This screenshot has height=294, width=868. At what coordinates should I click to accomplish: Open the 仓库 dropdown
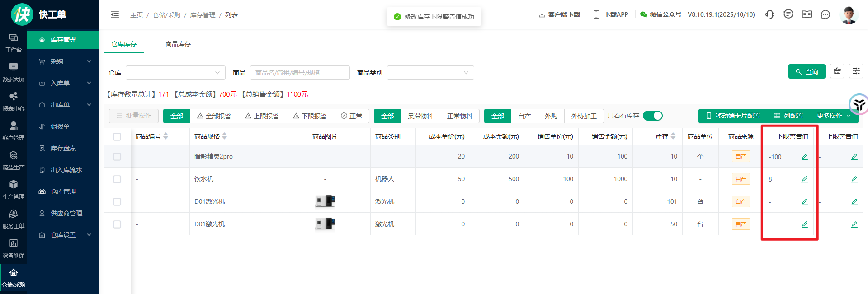[x=175, y=73]
